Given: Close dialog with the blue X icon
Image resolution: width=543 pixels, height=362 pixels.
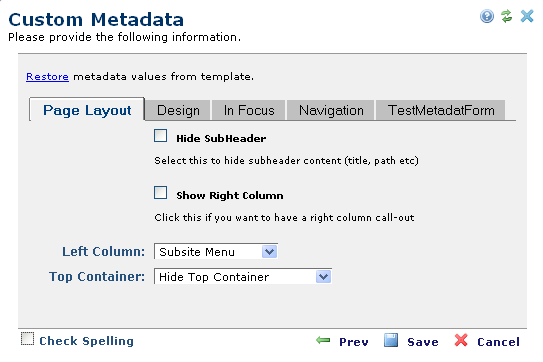Looking at the screenshot, I should coord(527,16).
